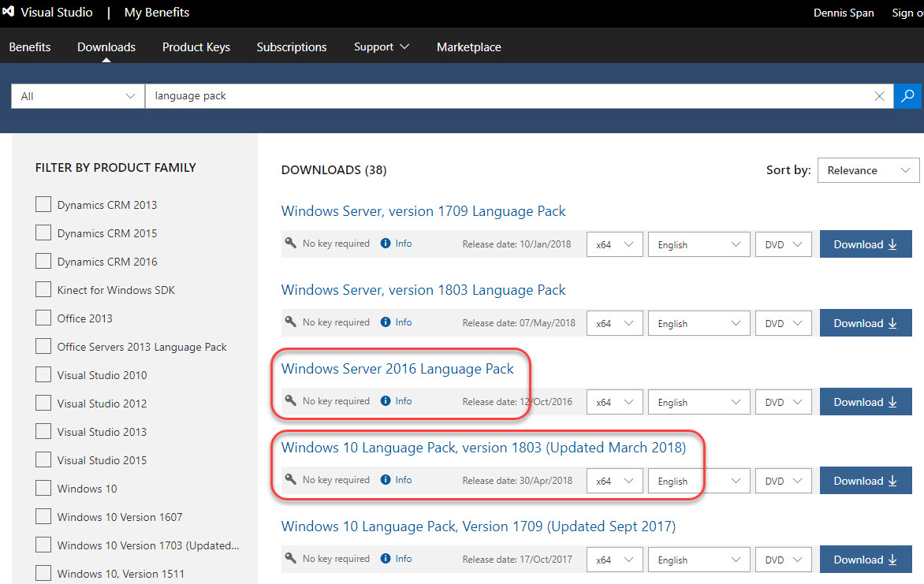Click the Visual Studio logo icon

tap(8, 12)
